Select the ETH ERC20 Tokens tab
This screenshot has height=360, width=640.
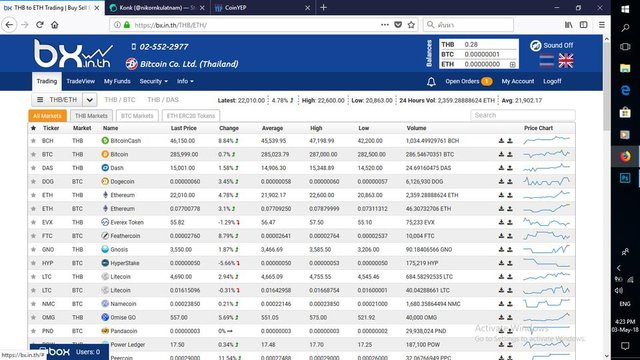191,116
